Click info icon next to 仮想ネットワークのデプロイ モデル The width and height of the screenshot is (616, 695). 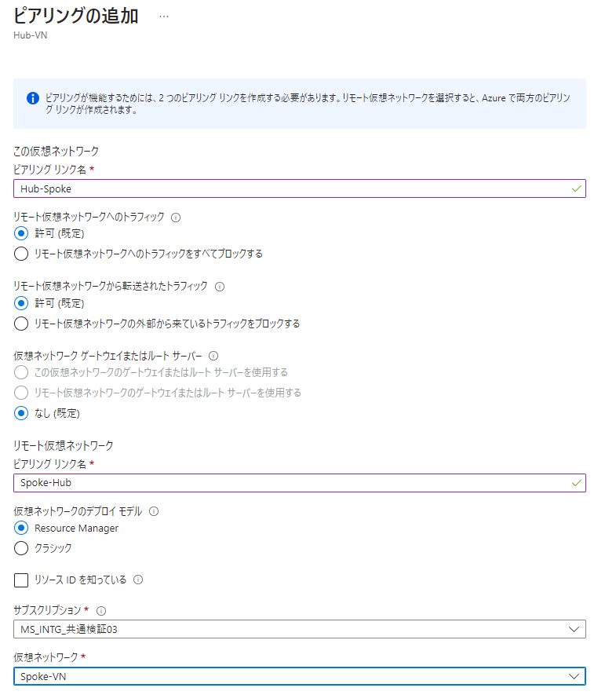click(154, 511)
